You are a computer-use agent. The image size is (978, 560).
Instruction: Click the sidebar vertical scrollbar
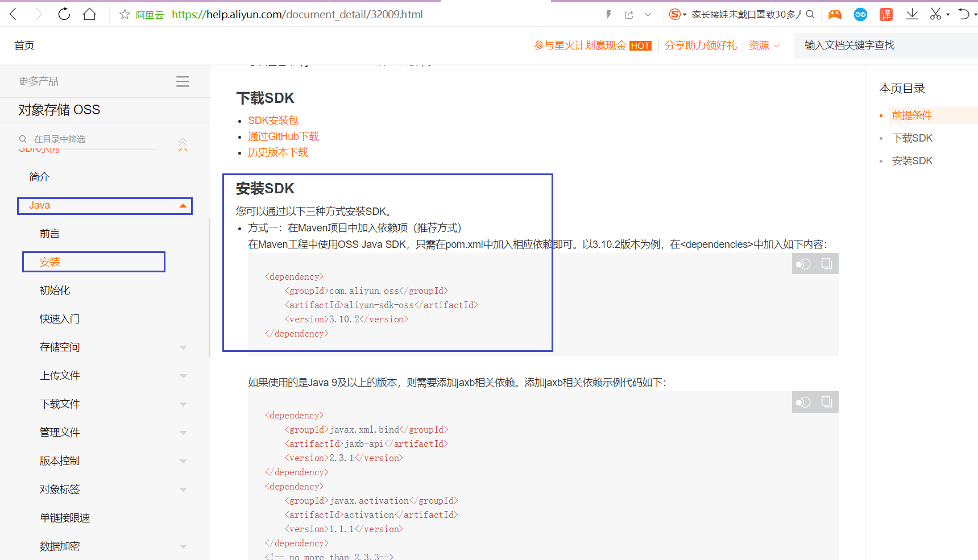tap(209, 288)
